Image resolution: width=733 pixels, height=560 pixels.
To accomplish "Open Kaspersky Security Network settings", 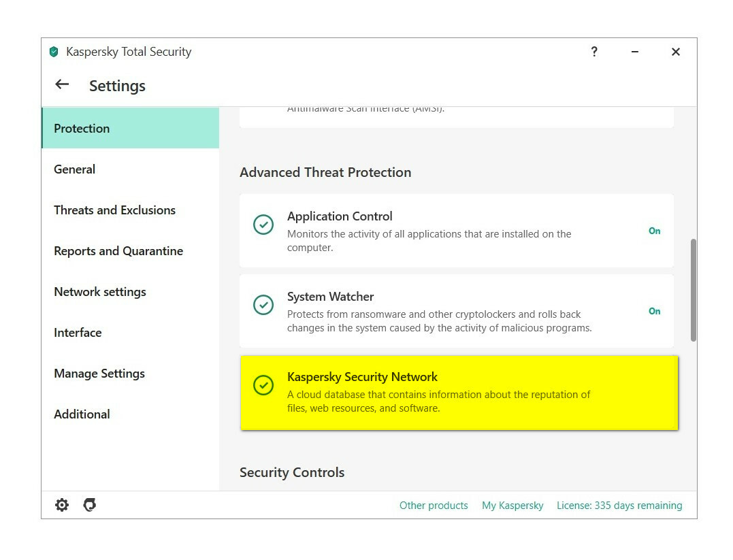I will pos(459,393).
